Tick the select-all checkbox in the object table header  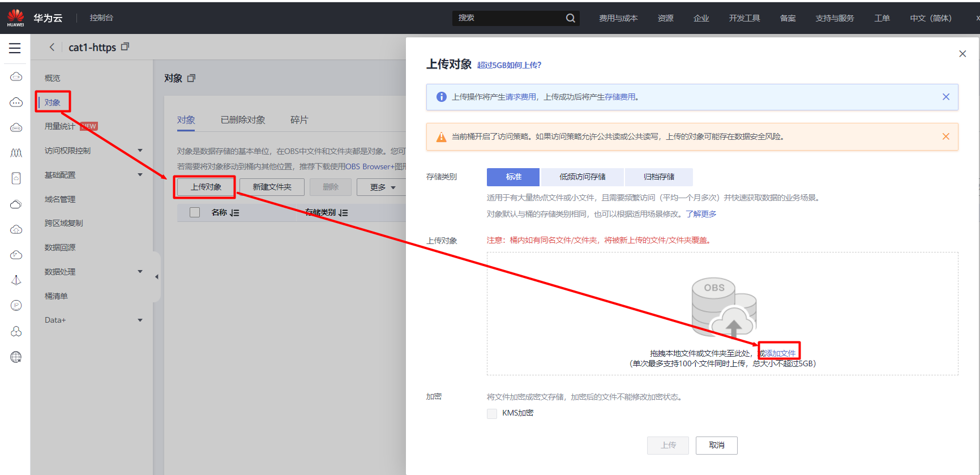[x=195, y=212]
